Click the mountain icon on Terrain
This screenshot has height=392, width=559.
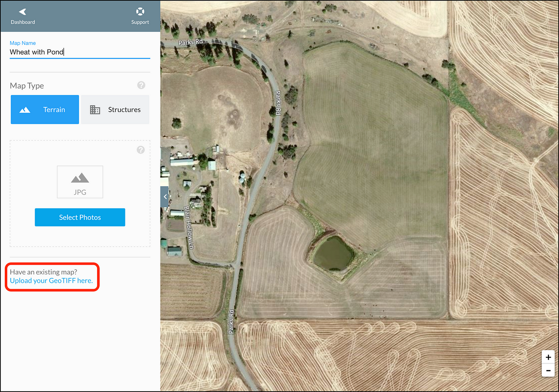25,110
